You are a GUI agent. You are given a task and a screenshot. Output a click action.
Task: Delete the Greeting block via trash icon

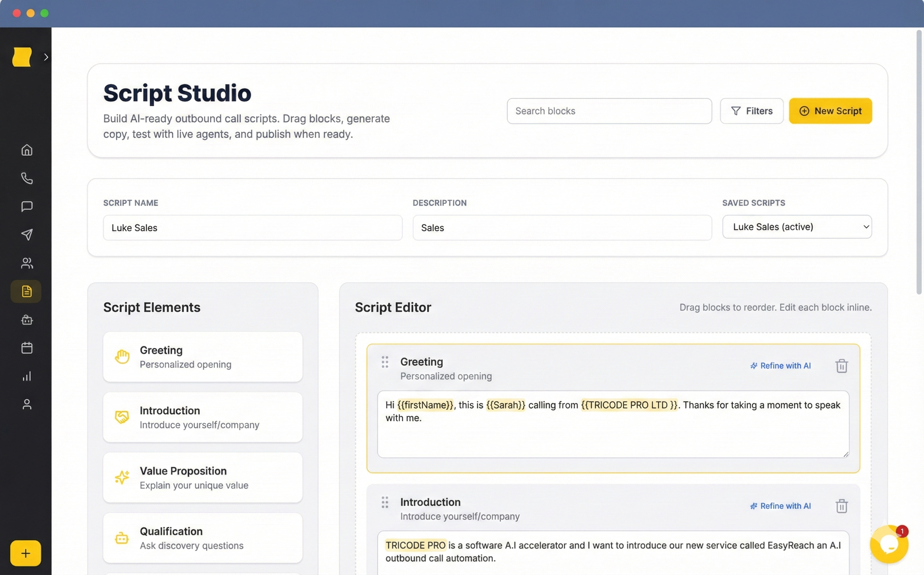[x=842, y=365]
